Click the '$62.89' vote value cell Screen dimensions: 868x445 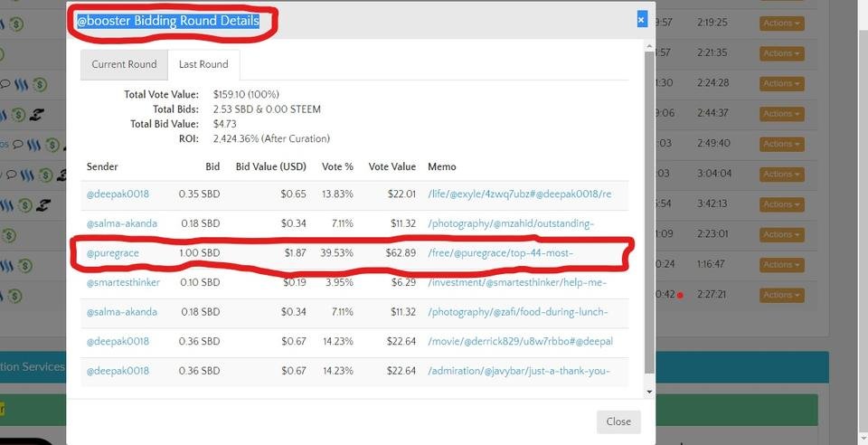pyautogui.click(x=401, y=253)
